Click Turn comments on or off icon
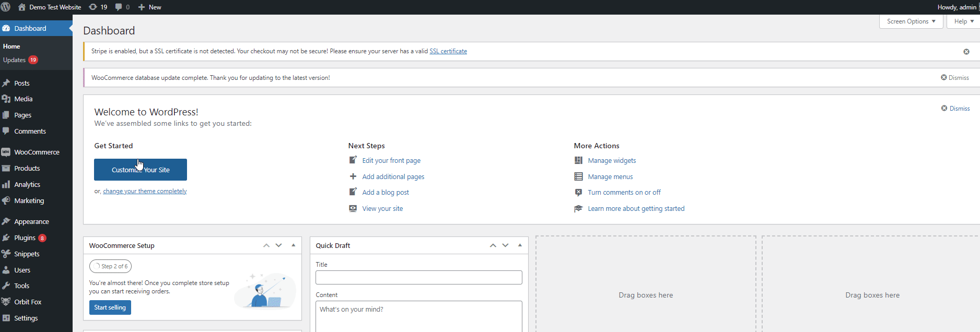This screenshot has width=980, height=332. click(578, 193)
